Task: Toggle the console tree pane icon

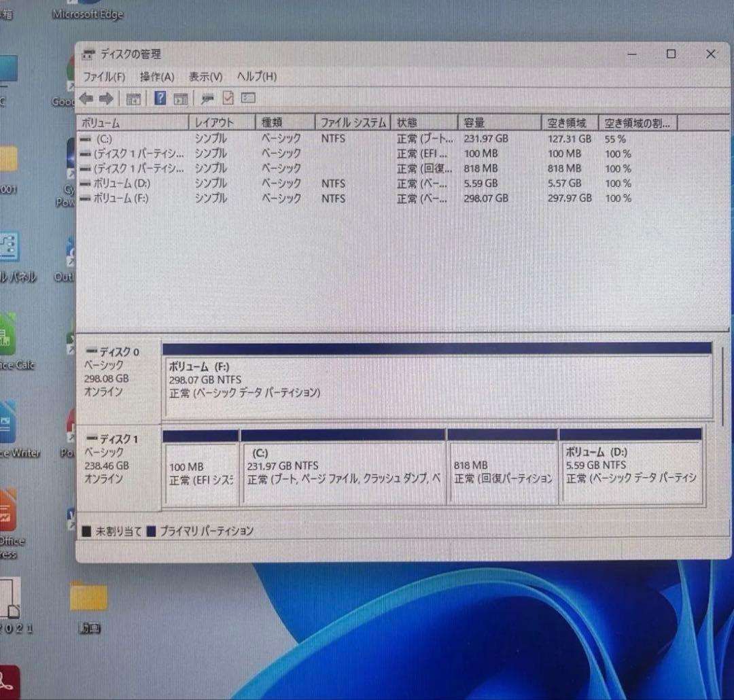Action: (133, 99)
